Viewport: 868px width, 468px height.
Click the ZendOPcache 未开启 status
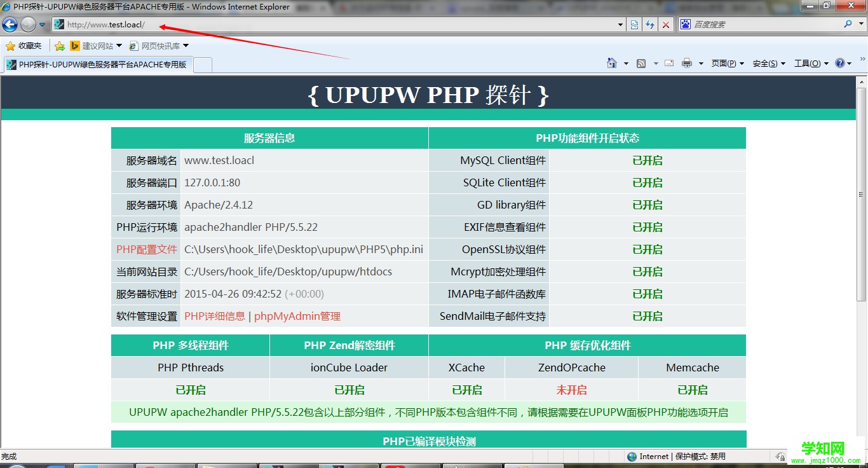[571, 390]
